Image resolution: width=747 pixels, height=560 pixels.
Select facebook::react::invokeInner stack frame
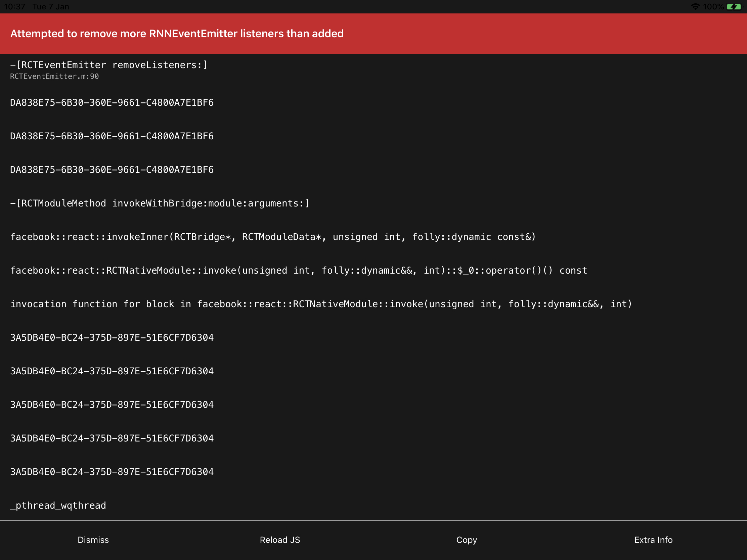(273, 237)
